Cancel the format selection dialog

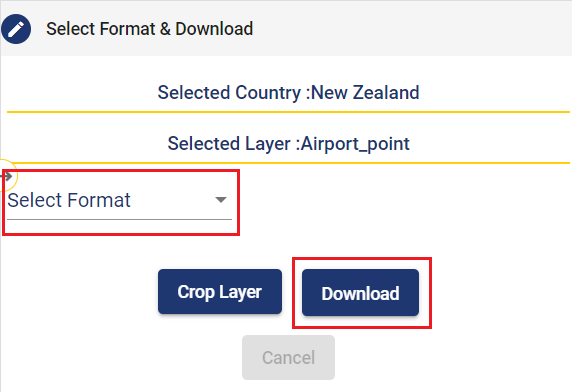pos(289,357)
